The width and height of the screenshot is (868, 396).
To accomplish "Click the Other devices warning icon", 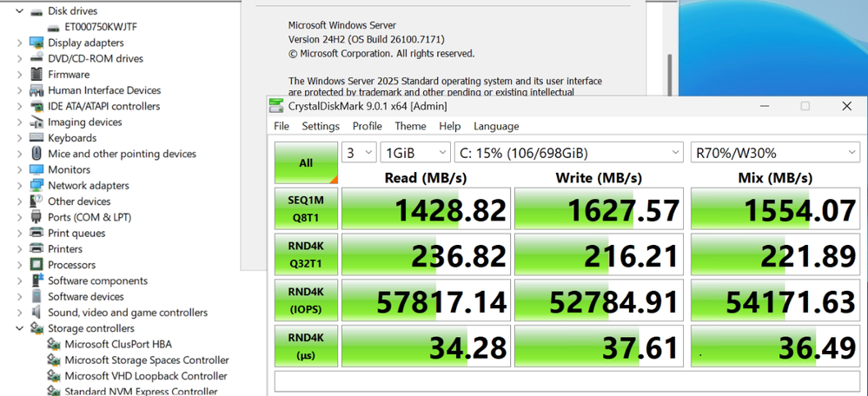I will click(x=36, y=201).
